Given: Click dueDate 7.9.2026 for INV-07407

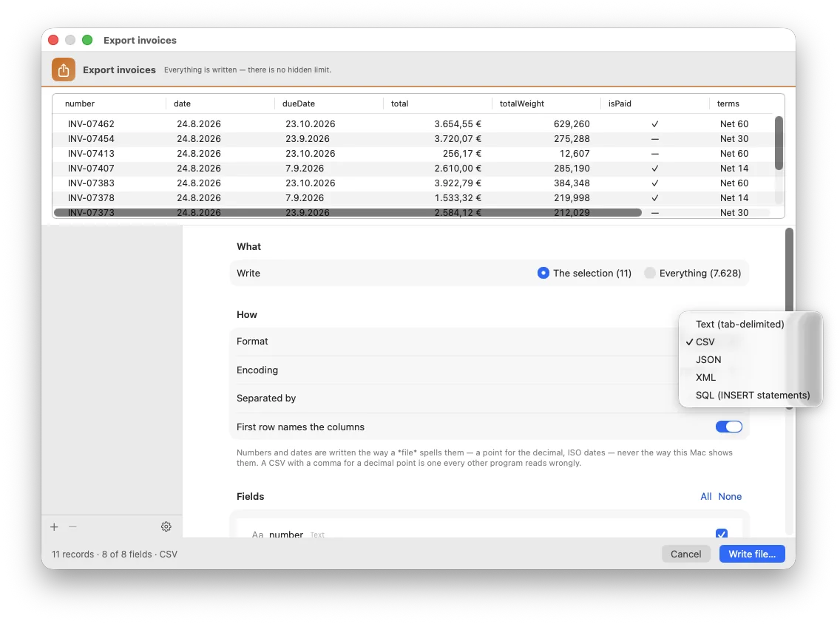Looking at the screenshot, I should (305, 168).
